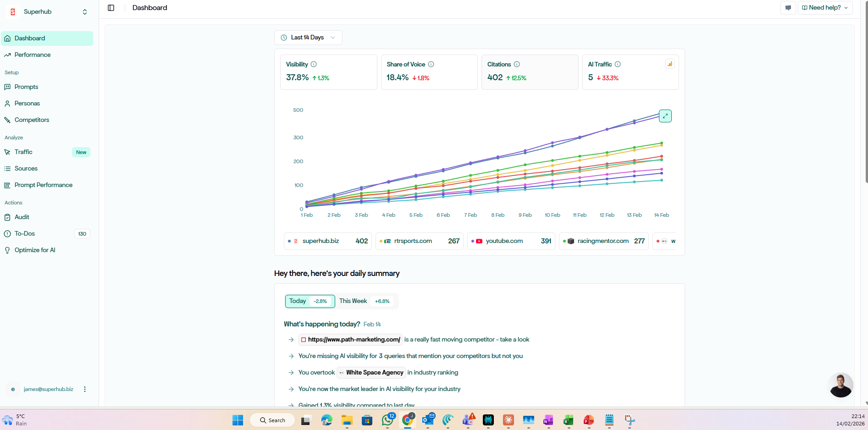Open Performance page in sidebar
868x430 pixels.
[x=47, y=55]
